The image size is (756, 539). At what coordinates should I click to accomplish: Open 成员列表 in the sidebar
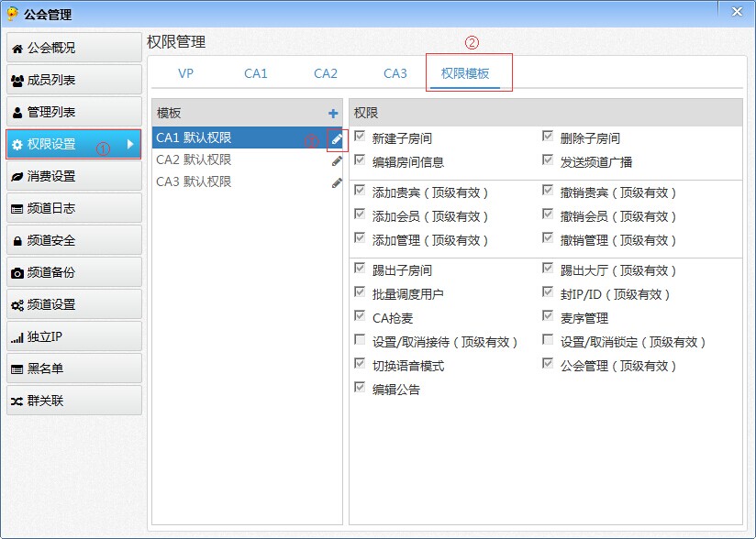pos(74,80)
